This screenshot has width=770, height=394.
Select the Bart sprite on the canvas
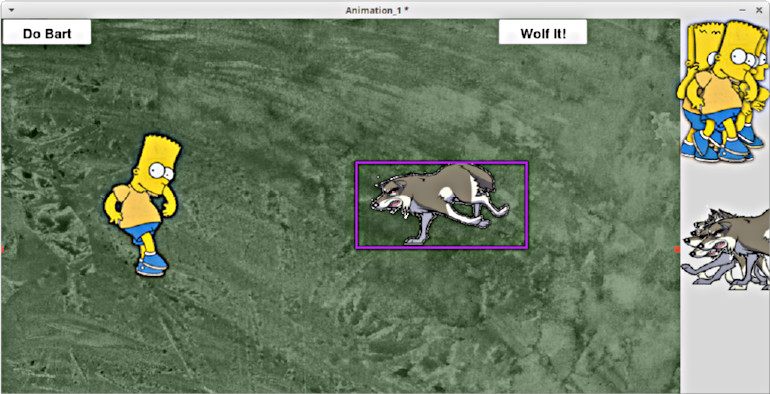tap(142, 205)
